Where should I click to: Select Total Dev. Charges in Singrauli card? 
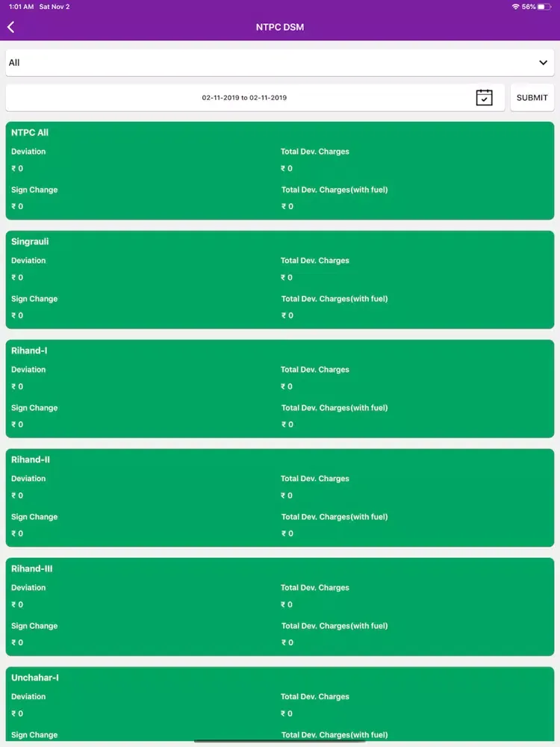315,261
